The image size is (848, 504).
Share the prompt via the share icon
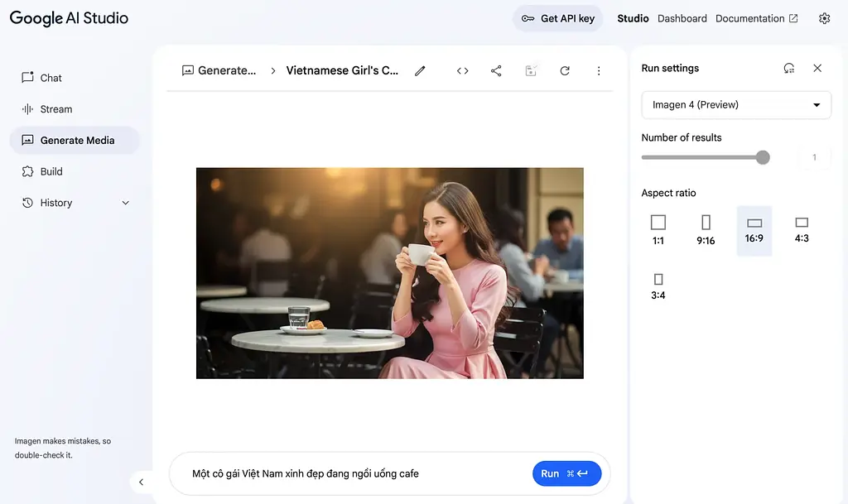tap(495, 71)
